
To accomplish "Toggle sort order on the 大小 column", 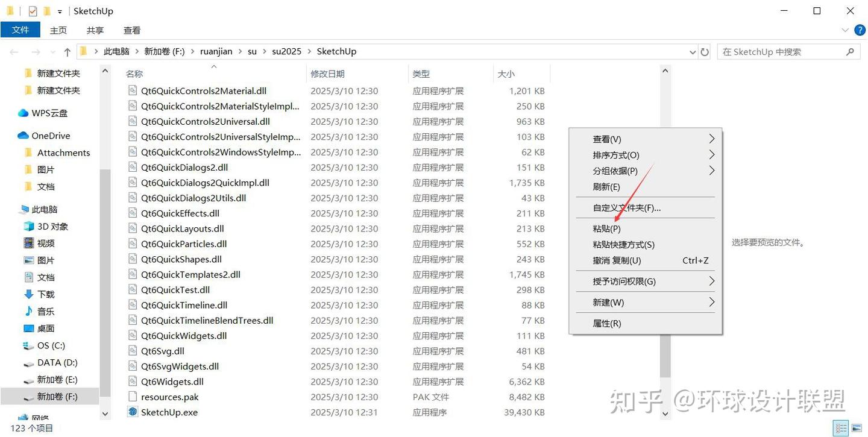I will coord(505,73).
